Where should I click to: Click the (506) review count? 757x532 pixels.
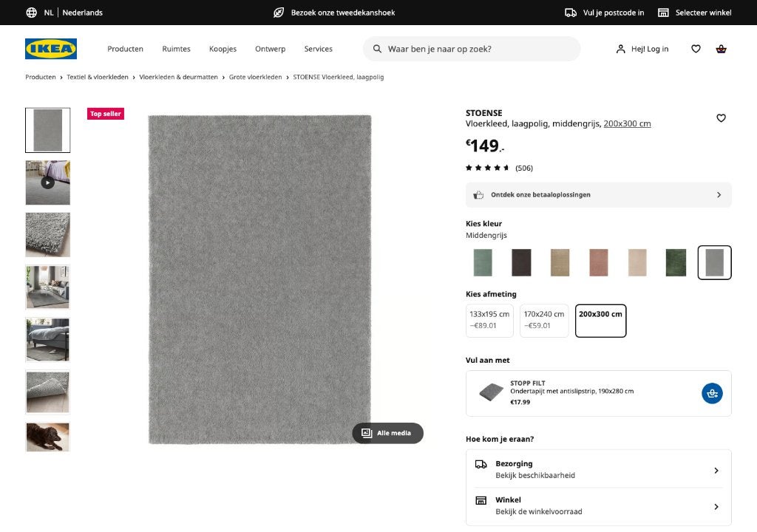click(x=524, y=168)
